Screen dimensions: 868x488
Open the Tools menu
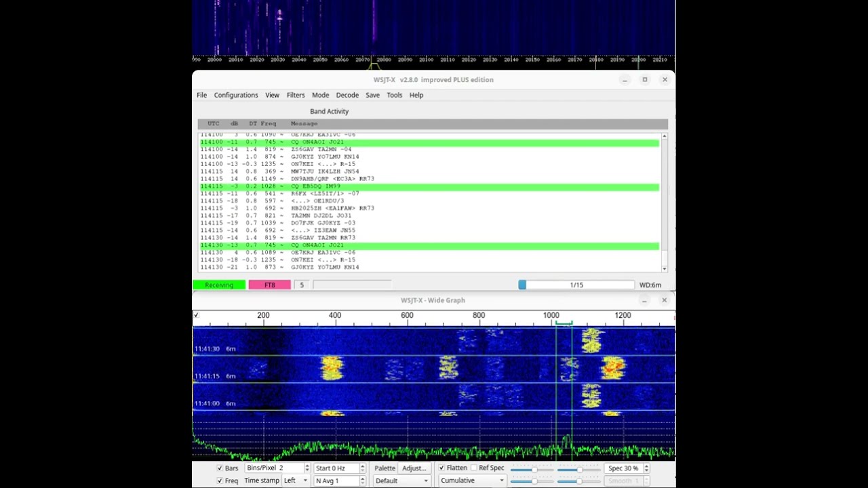pos(395,95)
